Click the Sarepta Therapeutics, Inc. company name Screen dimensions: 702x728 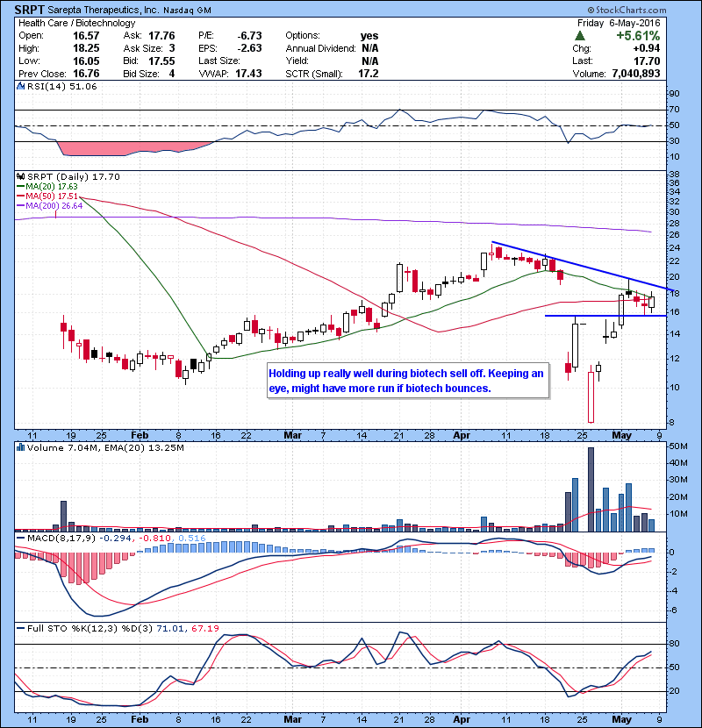tap(104, 10)
